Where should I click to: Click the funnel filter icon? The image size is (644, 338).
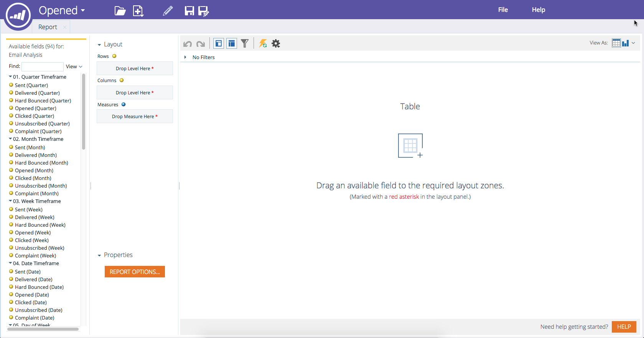point(245,43)
